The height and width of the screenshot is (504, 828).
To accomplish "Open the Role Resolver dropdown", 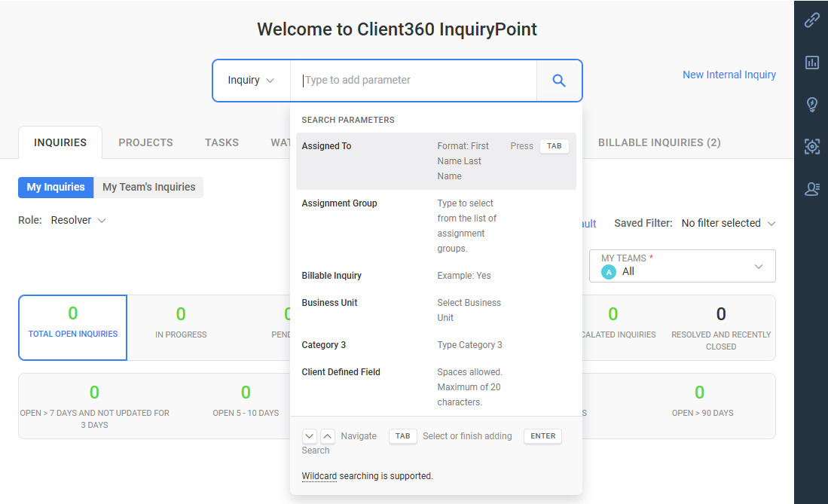I will [x=78, y=221].
